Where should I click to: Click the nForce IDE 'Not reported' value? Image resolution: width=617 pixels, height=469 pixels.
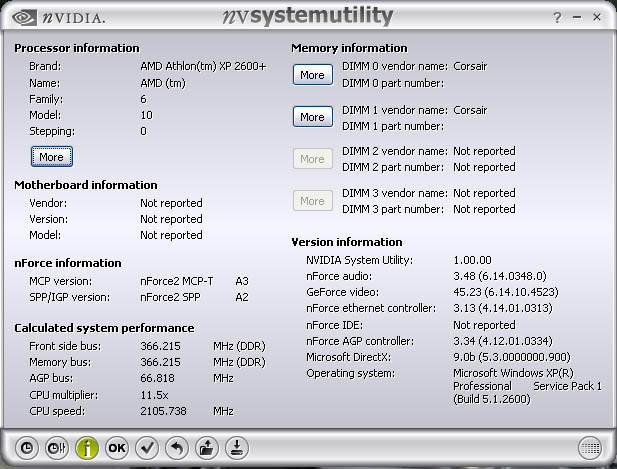(484, 325)
